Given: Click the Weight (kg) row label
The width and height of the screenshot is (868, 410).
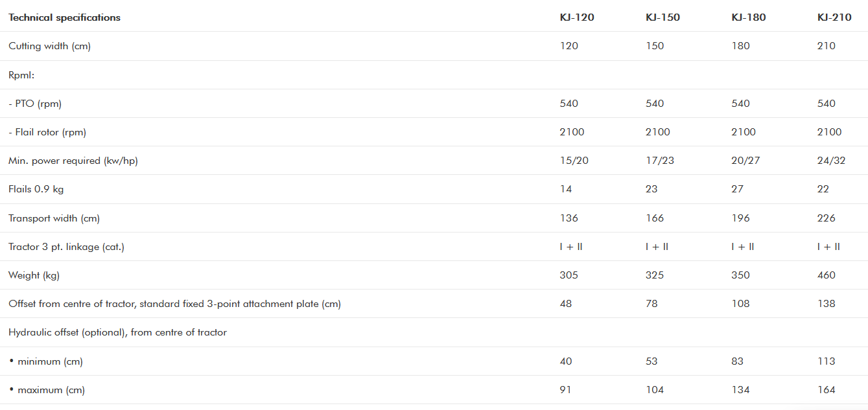Looking at the screenshot, I should [x=34, y=275].
